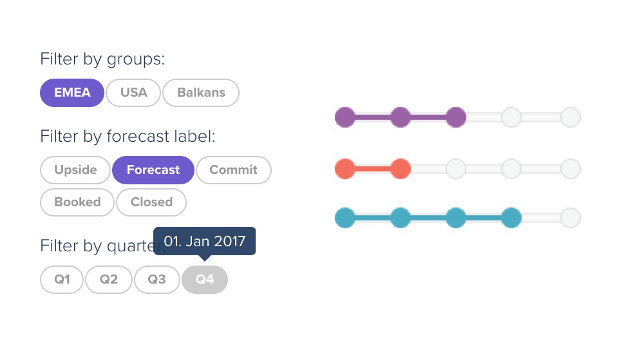Click second dot on the purple slider

[401, 117]
